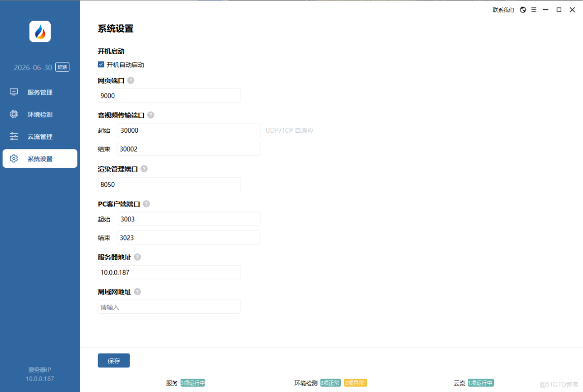
Task: Open the 局域网地址 help popup
Action: pyautogui.click(x=137, y=291)
